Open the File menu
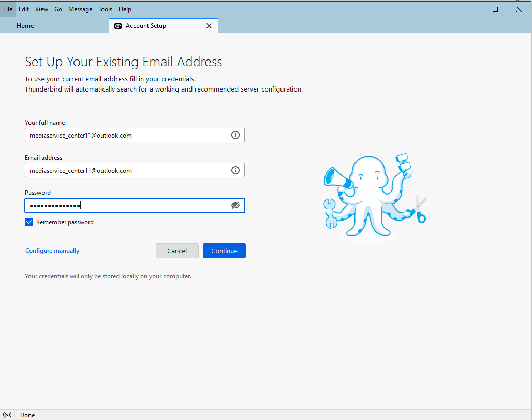The width and height of the screenshot is (532, 420). click(x=8, y=9)
